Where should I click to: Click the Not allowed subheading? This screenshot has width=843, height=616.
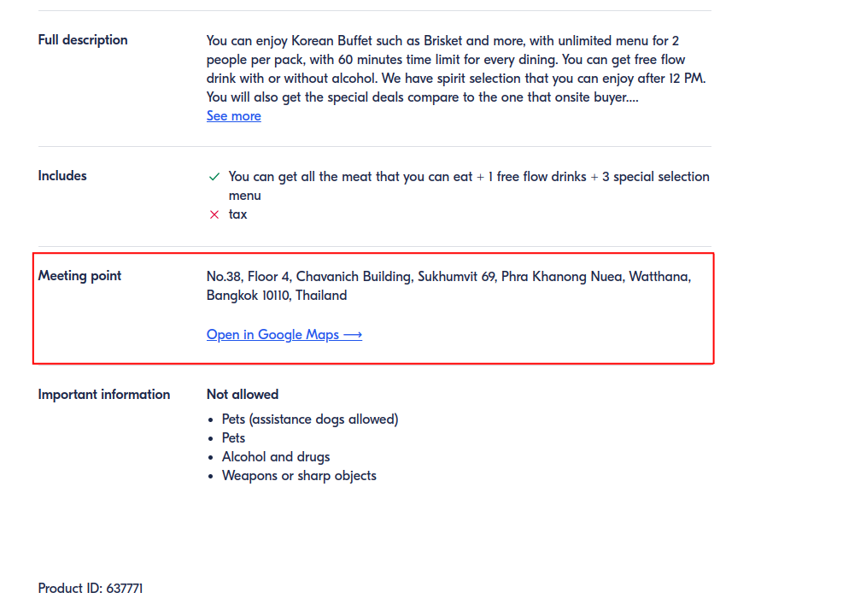coord(243,395)
